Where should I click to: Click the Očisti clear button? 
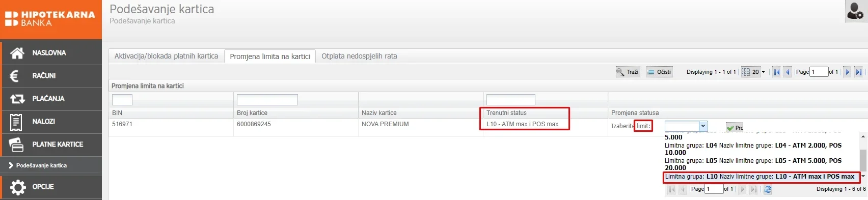click(x=659, y=72)
